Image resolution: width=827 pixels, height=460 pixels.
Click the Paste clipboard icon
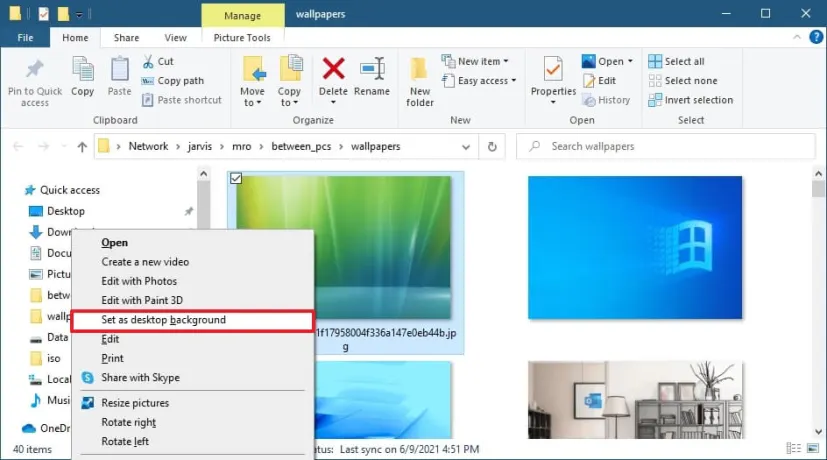(x=120, y=70)
